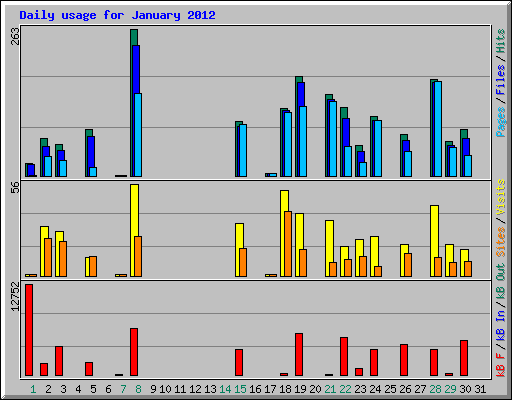Click day label "26" on the x-axis
Viewport: 512px width, 400px height.
(405, 389)
